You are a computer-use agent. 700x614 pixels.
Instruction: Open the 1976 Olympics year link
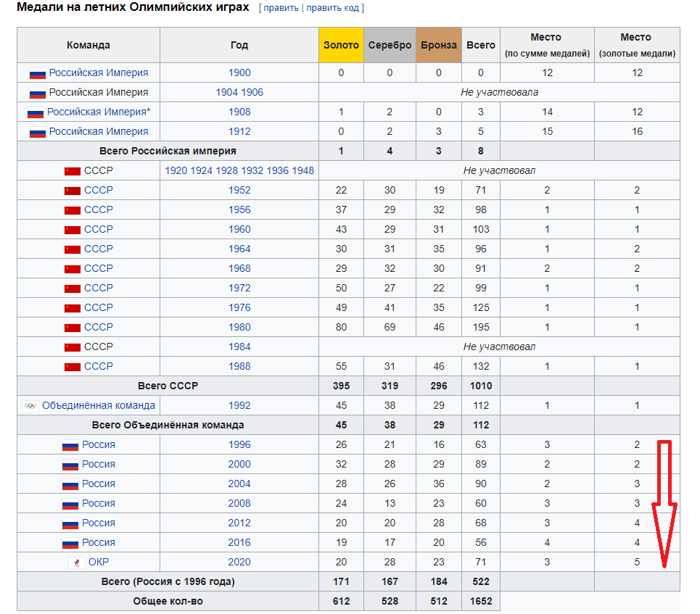[x=239, y=308]
